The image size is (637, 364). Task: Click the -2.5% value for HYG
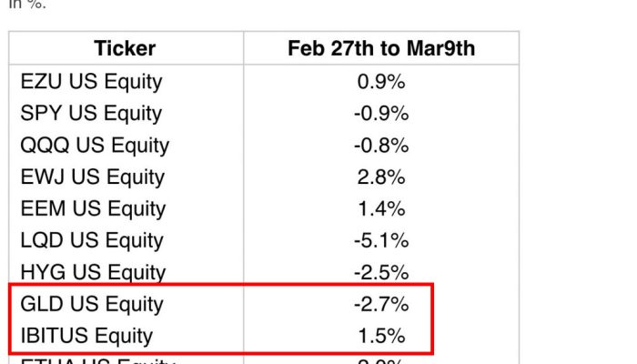(381, 272)
